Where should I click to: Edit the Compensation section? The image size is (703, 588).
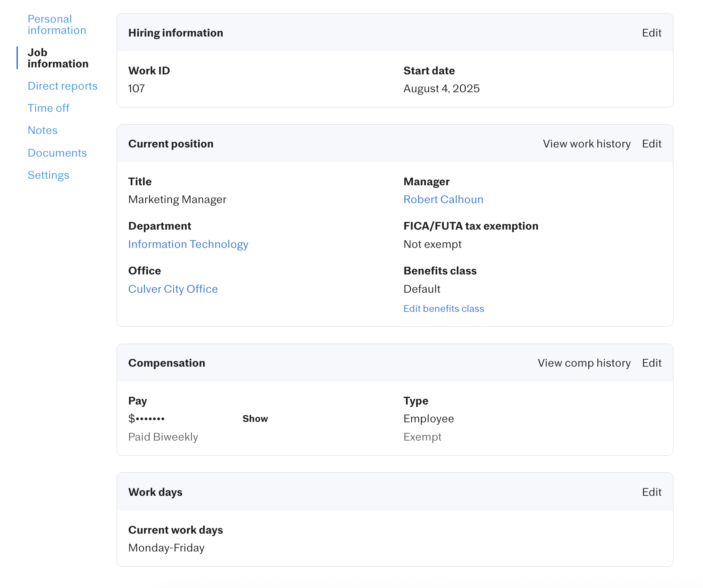(651, 363)
